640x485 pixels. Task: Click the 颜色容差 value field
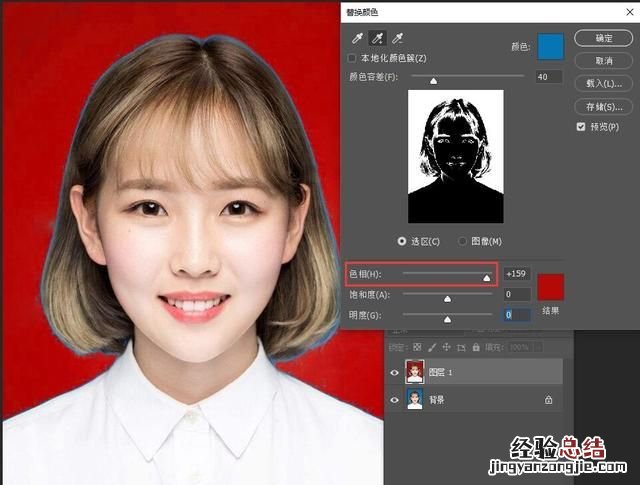coord(547,76)
